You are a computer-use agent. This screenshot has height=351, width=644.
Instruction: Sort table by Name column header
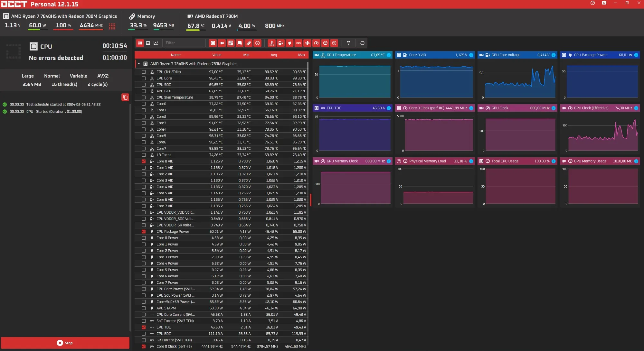tap(175, 55)
